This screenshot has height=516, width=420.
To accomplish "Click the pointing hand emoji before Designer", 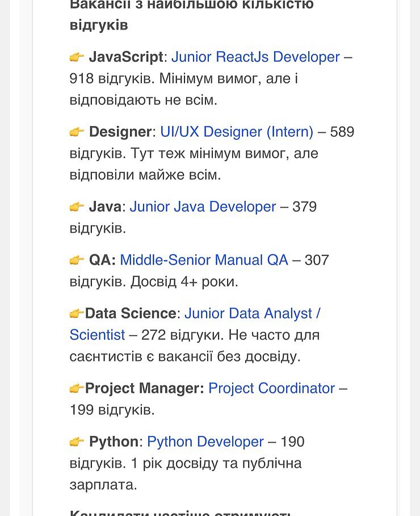I will click(x=77, y=132).
